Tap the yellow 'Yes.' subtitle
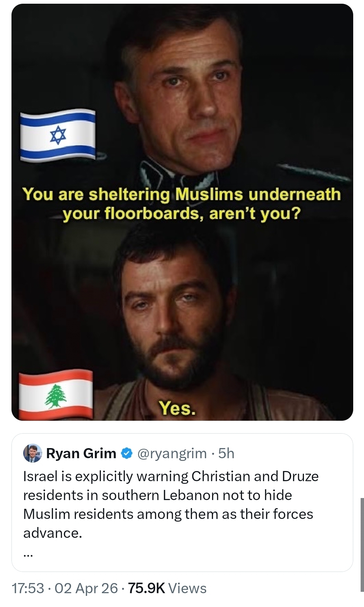Screen dimensions: 364x607 [177, 408]
